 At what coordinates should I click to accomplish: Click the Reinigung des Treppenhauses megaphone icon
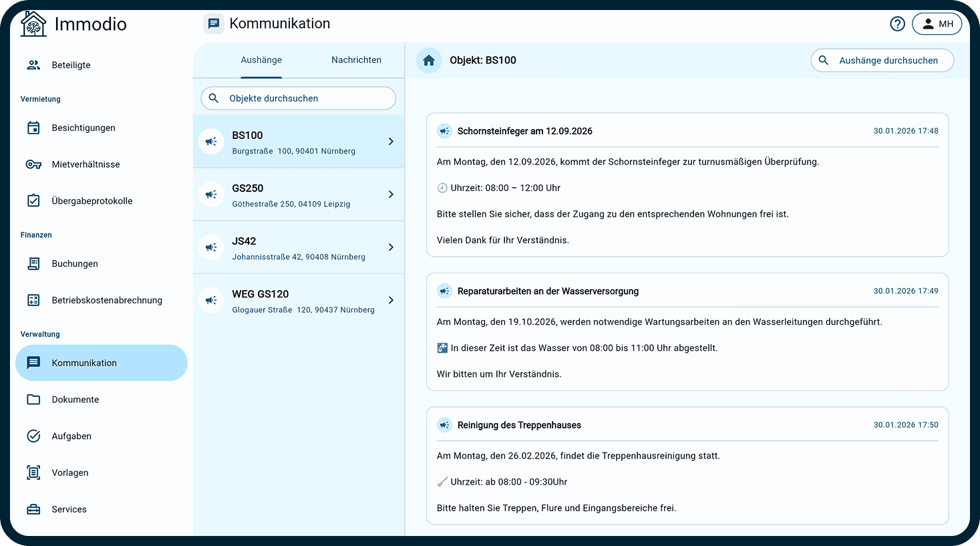click(x=444, y=425)
